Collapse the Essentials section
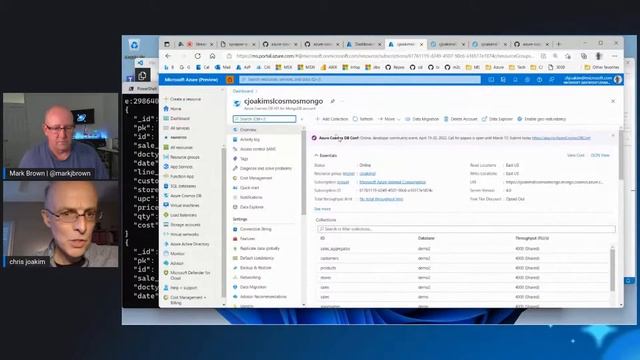640x360 pixels. [x=325, y=156]
